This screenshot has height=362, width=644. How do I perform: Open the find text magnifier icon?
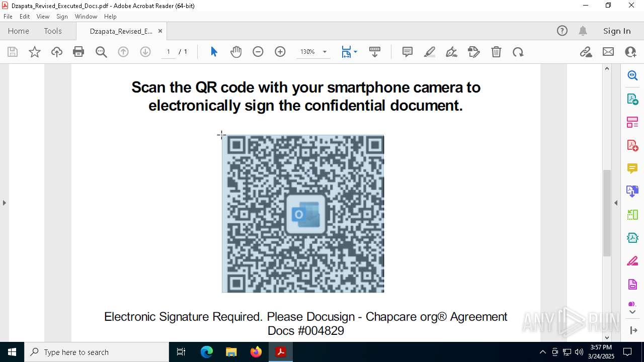[x=101, y=52]
